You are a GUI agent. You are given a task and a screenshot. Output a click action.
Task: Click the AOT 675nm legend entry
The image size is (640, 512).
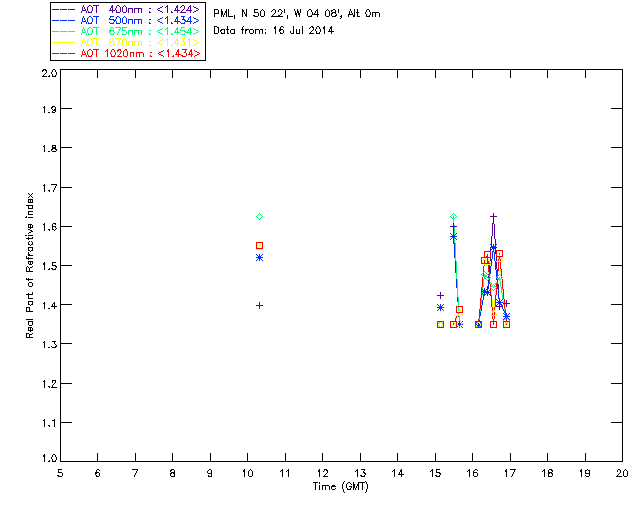click(126, 31)
